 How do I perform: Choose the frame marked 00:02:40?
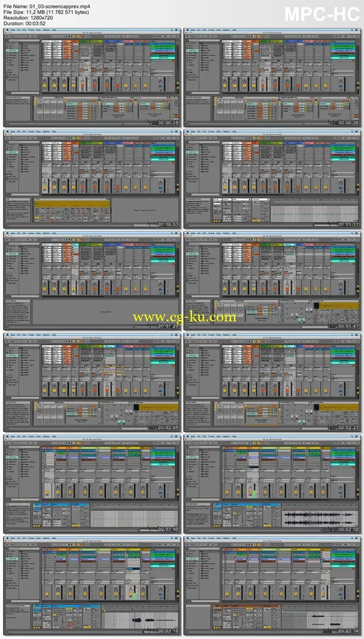92,484
